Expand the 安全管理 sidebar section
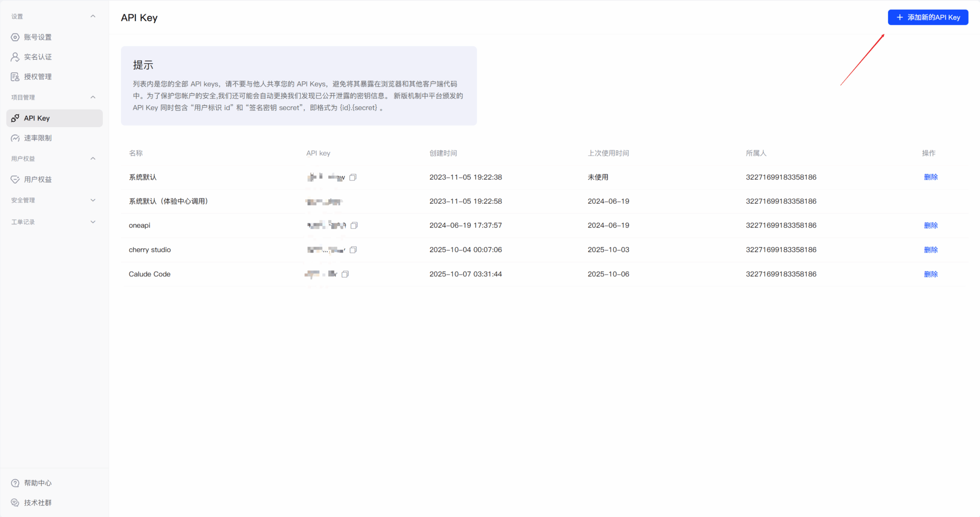This screenshot has height=517, width=980. click(x=93, y=200)
